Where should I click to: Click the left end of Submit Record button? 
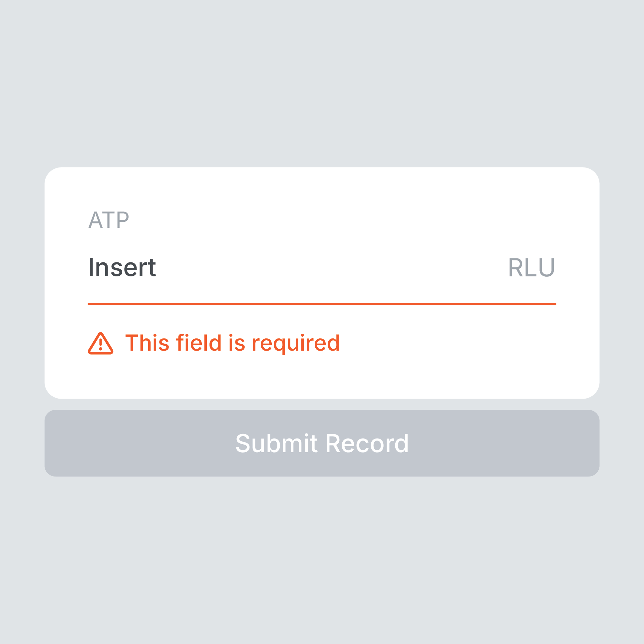point(67,443)
